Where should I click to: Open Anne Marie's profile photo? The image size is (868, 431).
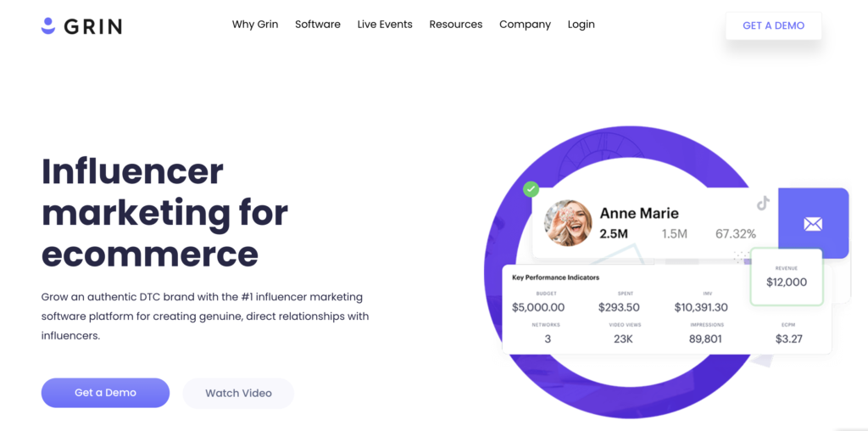tap(567, 223)
